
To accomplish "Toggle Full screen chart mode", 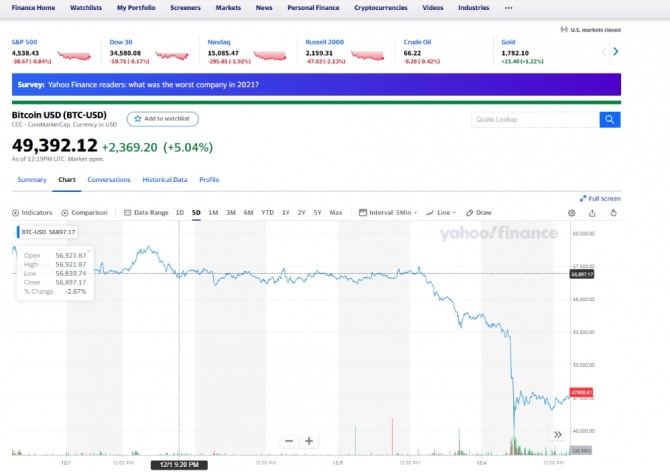I will point(600,198).
